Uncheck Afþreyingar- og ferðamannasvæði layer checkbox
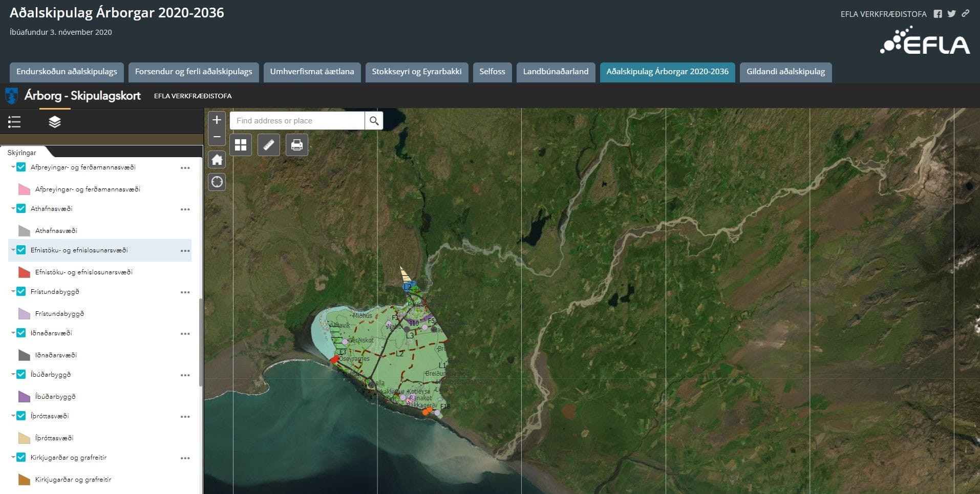980x494 pixels. pos(21,167)
